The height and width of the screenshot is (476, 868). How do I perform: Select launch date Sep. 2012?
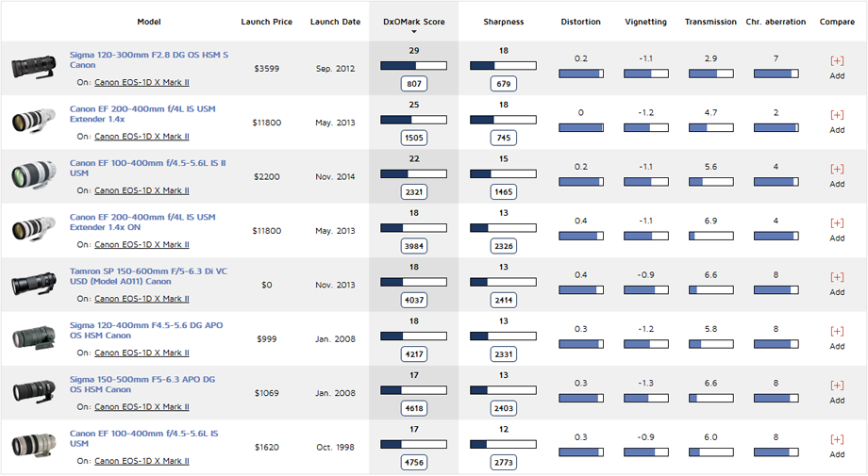click(335, 69)
